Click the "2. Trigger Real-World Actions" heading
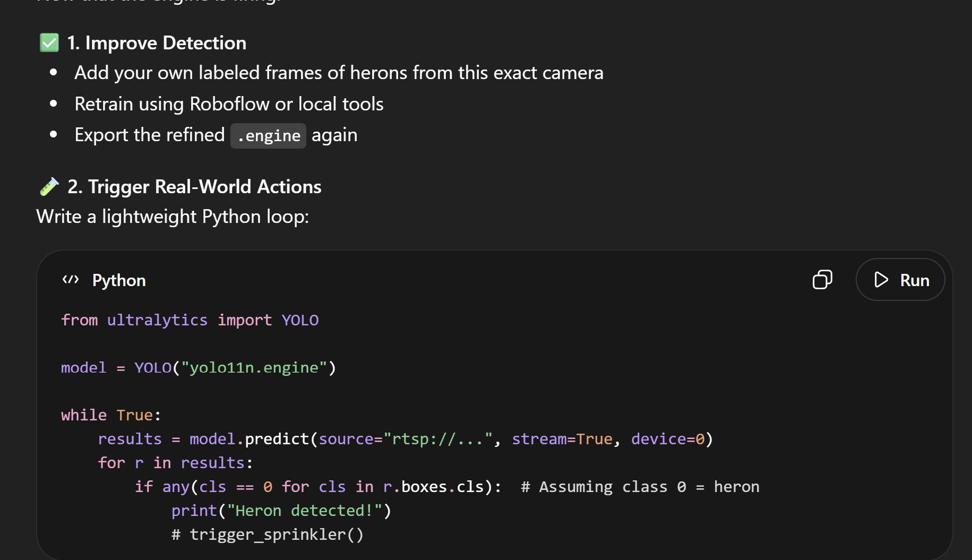Screen dimensions: 972x560 coord(194,187)
